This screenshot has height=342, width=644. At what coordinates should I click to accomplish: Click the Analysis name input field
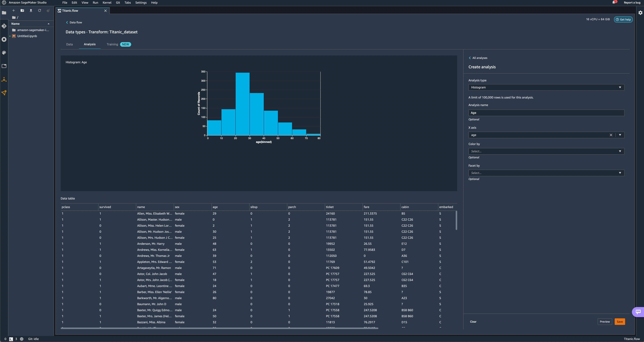(x=546, y=113)
